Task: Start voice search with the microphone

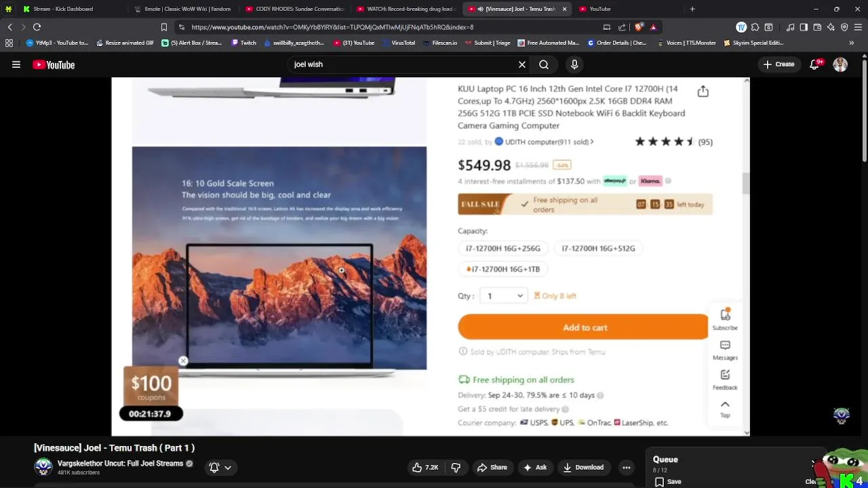Action: pos(574,64)
